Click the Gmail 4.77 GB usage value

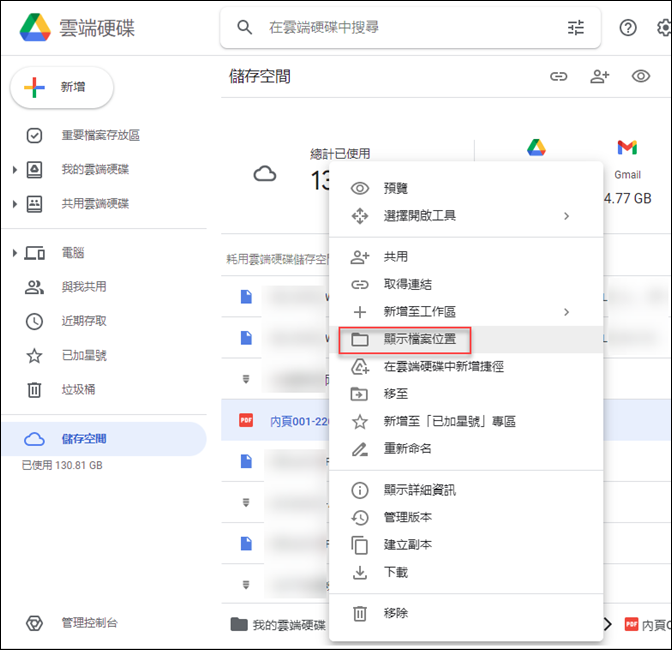[x=627, y=198]
